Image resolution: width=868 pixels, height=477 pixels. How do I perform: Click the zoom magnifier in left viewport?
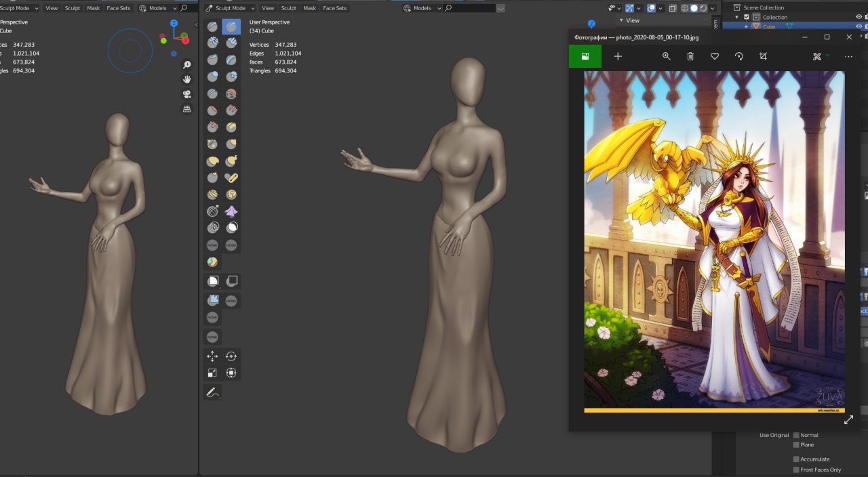tap(186, 66)
